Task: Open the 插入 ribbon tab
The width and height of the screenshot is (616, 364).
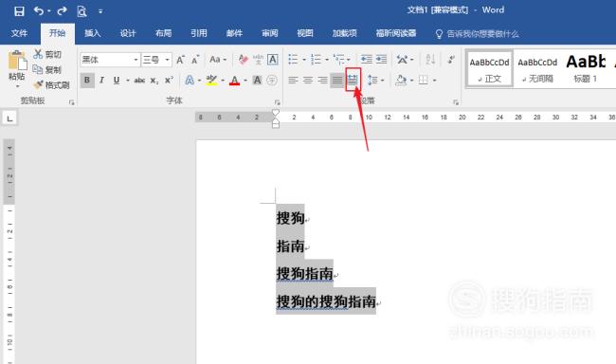Action: [93, 33]
